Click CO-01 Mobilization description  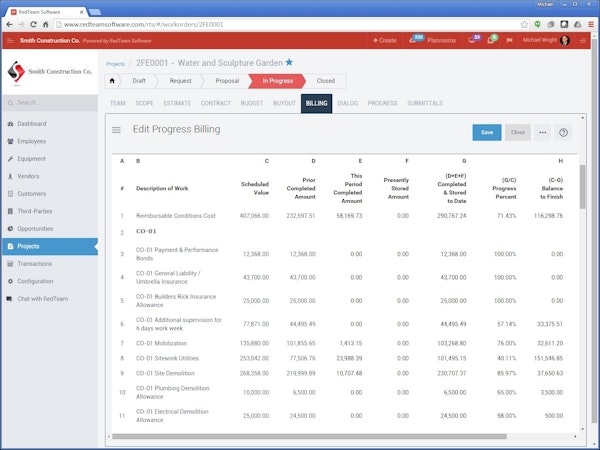161,343
